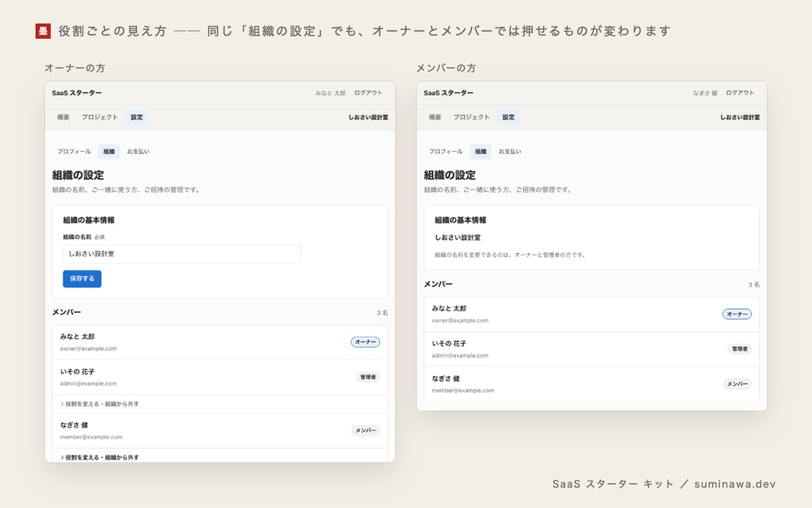Click 管理者 badge in owner view list
Image resolution: width=812 pixels, height=508 pixels.
pyautogui.click(x=368, y=377)
